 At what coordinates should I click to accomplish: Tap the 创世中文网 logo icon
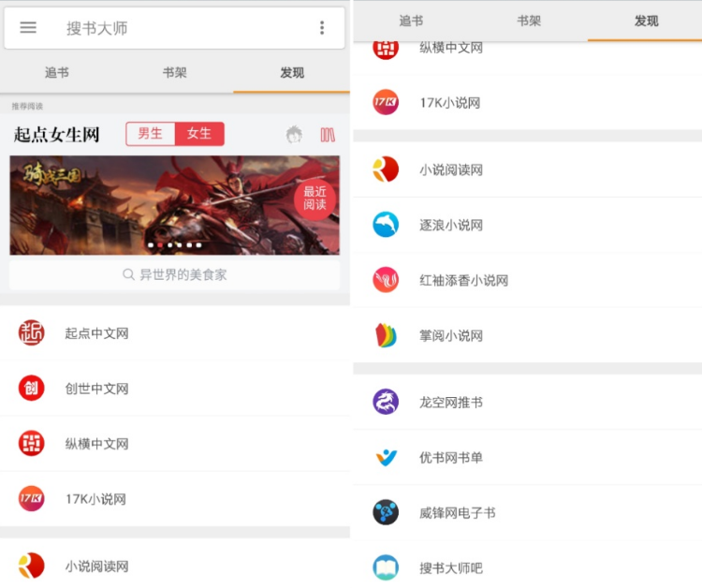tap(31, 388)
